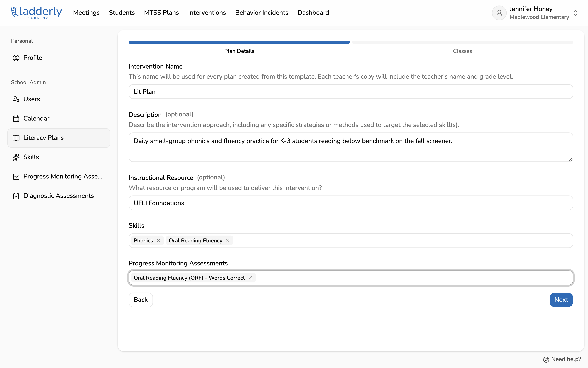Click the Users sidebar icon

16,99
